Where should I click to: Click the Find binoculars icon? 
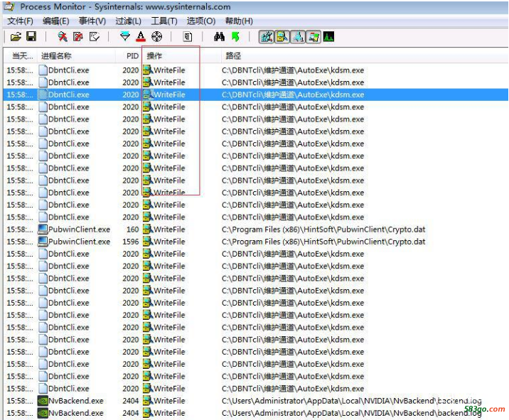220,36
